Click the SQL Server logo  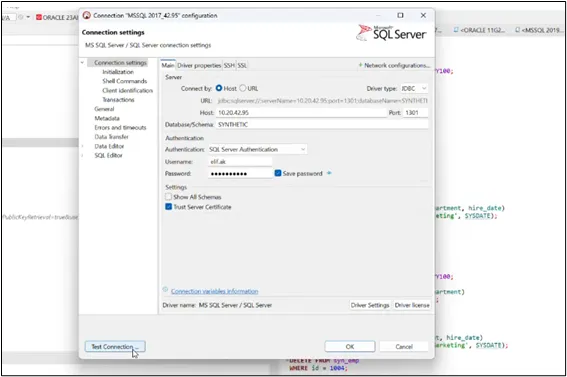[392, 33]
